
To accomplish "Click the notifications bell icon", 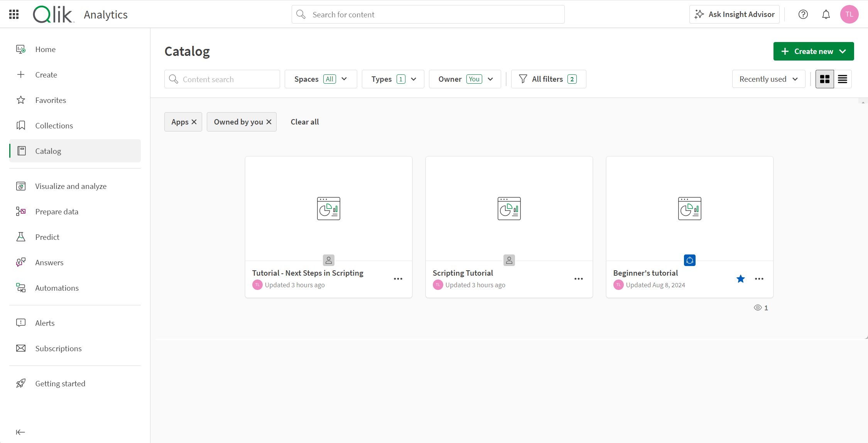I will (826, 14).
